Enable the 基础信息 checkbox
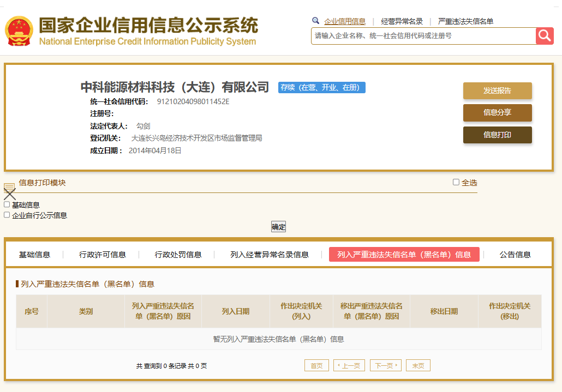This screenshot has width=562, height=392. [7, 204]
